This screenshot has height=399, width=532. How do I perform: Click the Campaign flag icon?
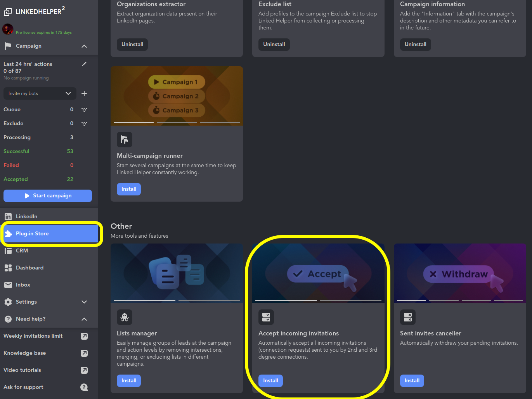click(x=8, y=46)
